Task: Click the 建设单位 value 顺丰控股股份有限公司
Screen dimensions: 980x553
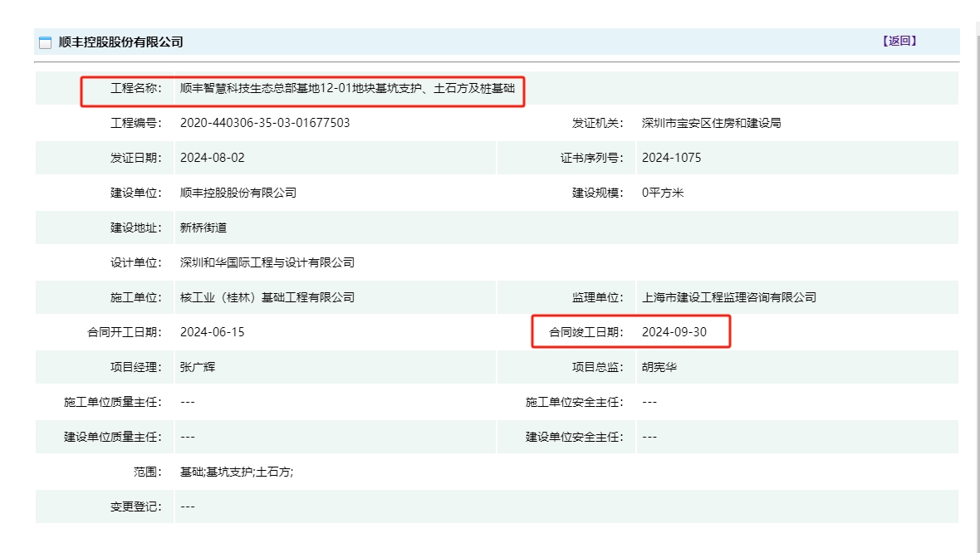Action: click(238, 193)
